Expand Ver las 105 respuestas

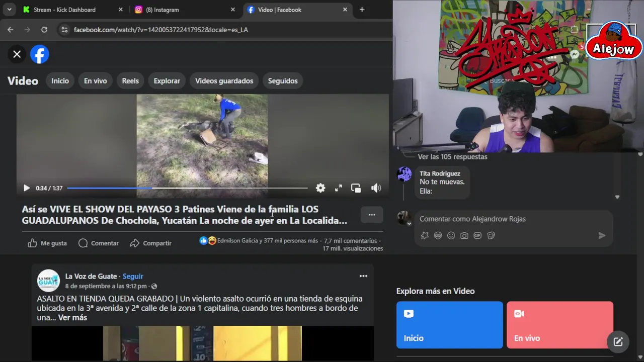pos(452,157)
